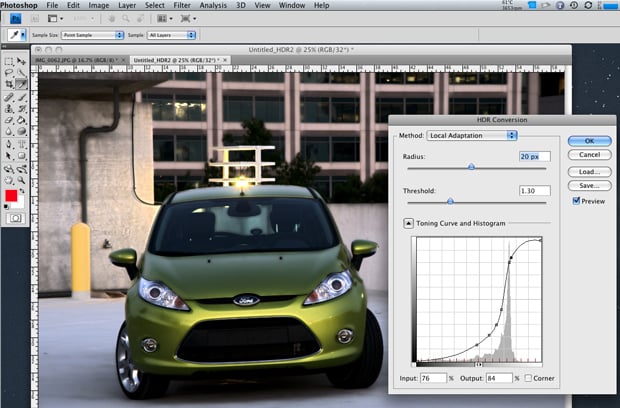The width and height of the screenshot is (620, 408).
Task: Select the Healing Brush tool
Action: pyautogui.click(x=9, y=97)
